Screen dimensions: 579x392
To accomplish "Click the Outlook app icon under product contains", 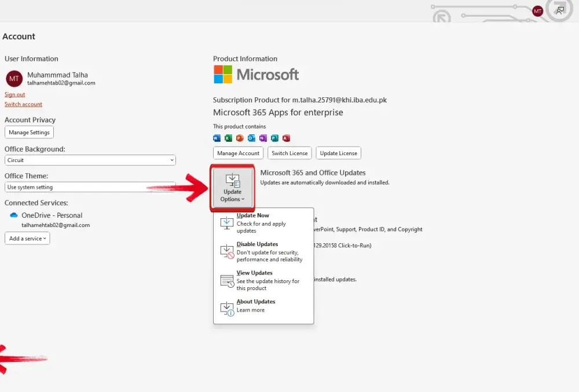I will click(x=251, y=138).
